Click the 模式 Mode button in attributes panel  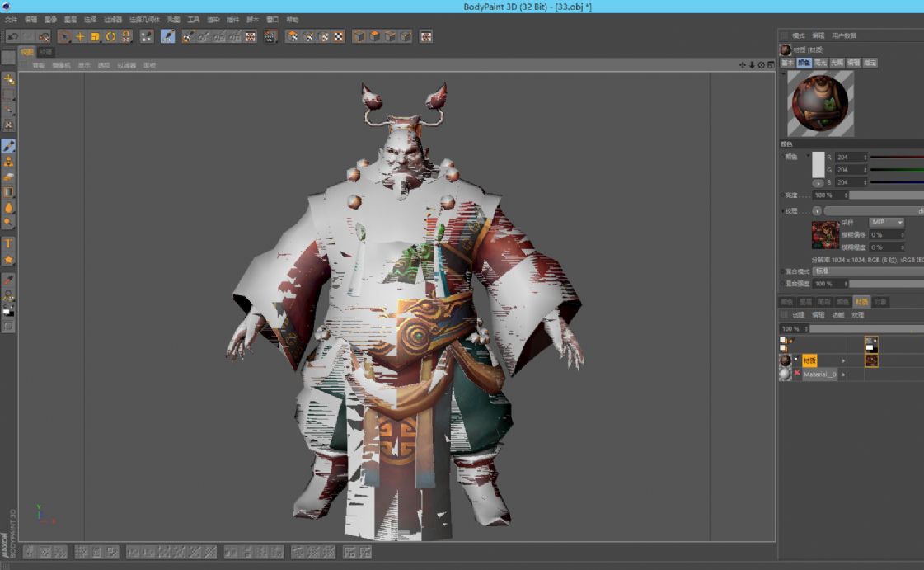799,36
